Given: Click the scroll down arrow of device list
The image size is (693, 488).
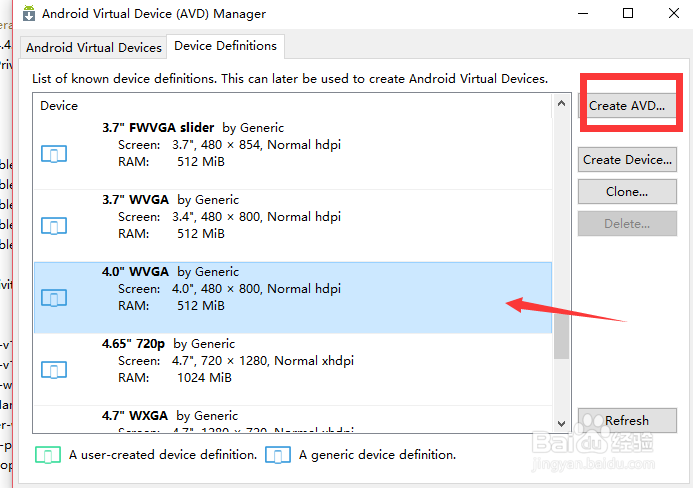Looking at the screenshot, I should tap(560, 424).
